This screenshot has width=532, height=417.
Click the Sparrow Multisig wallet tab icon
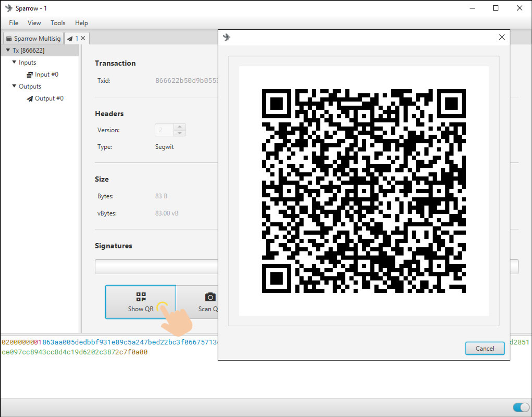click(9, 39)
